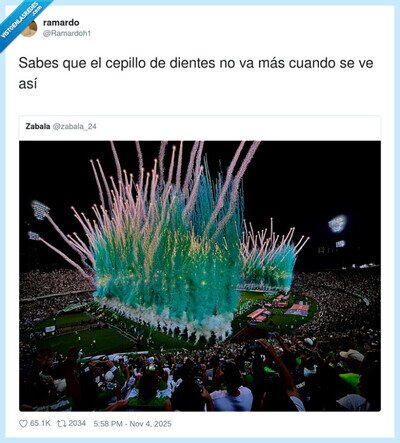Click the VistoEnLasRedes.com corner ribbon
The width and height of the screenshot is (400, 443).
(20, 22)
